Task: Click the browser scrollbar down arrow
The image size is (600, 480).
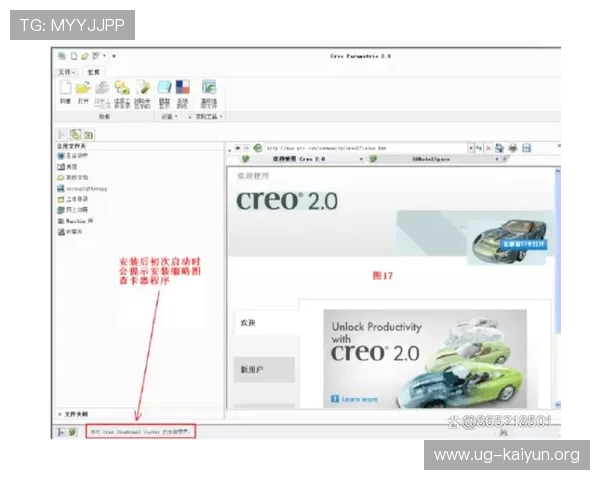Action: coord(558,404)
